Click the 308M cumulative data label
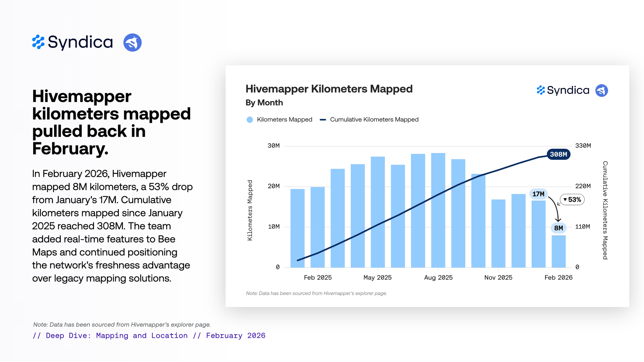Viewport: 644px width, 362px height. click(x=558, y=154)
